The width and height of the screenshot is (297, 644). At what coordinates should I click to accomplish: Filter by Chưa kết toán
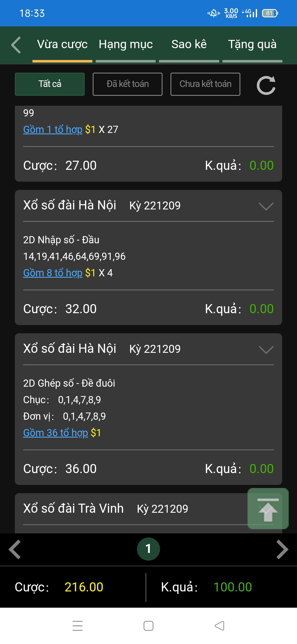(x=205, y=84)
